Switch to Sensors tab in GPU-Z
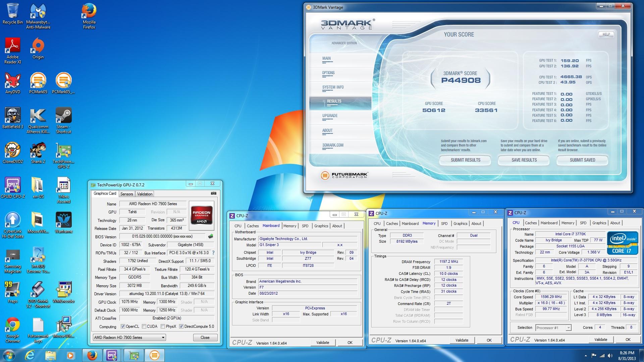 click(126, 194)
